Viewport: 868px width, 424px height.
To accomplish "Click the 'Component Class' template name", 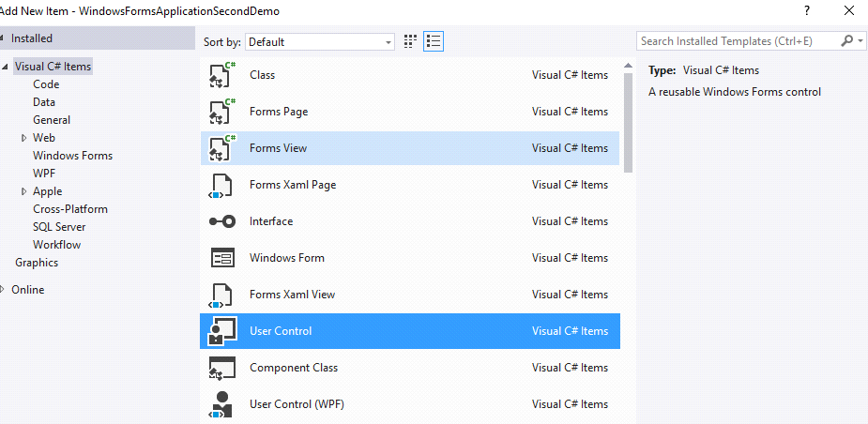I will pyautogui.click(x=294, y=367).
